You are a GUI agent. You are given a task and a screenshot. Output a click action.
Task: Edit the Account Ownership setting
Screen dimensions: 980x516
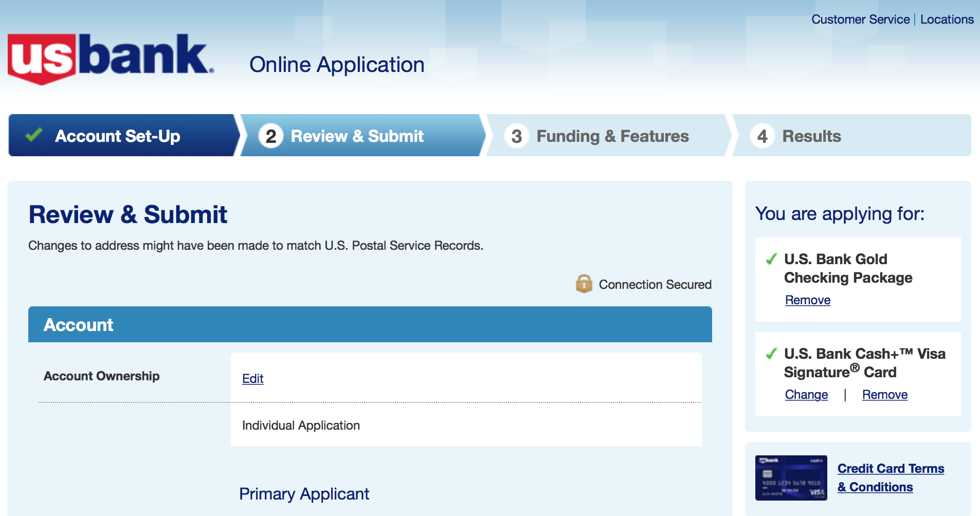[x=252, y=379]
